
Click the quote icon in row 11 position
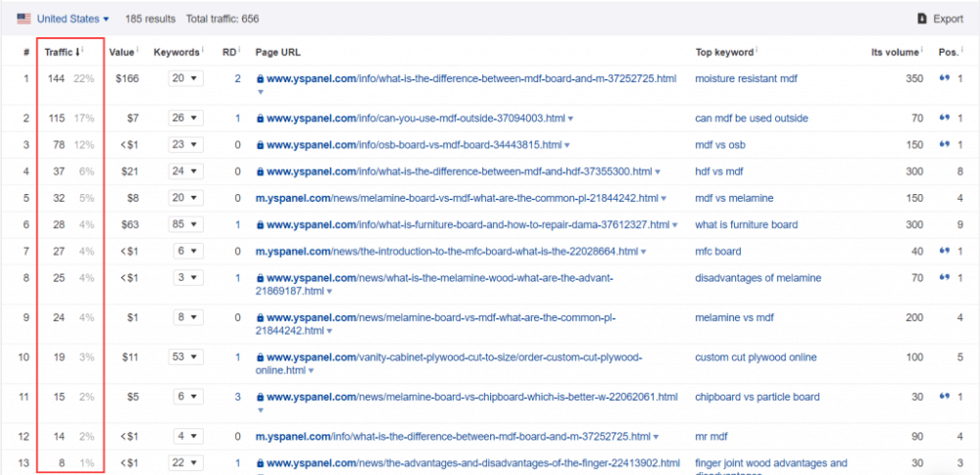tap(944, 397)
